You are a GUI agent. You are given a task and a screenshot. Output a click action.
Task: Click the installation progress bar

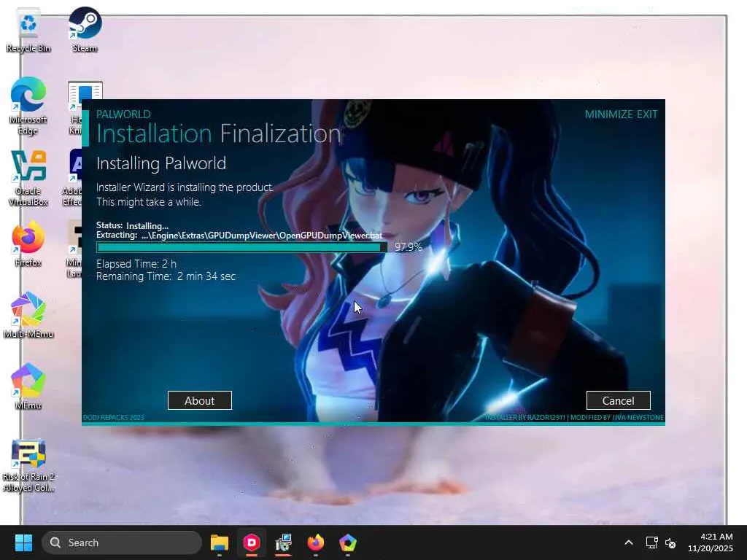[241, 246]
